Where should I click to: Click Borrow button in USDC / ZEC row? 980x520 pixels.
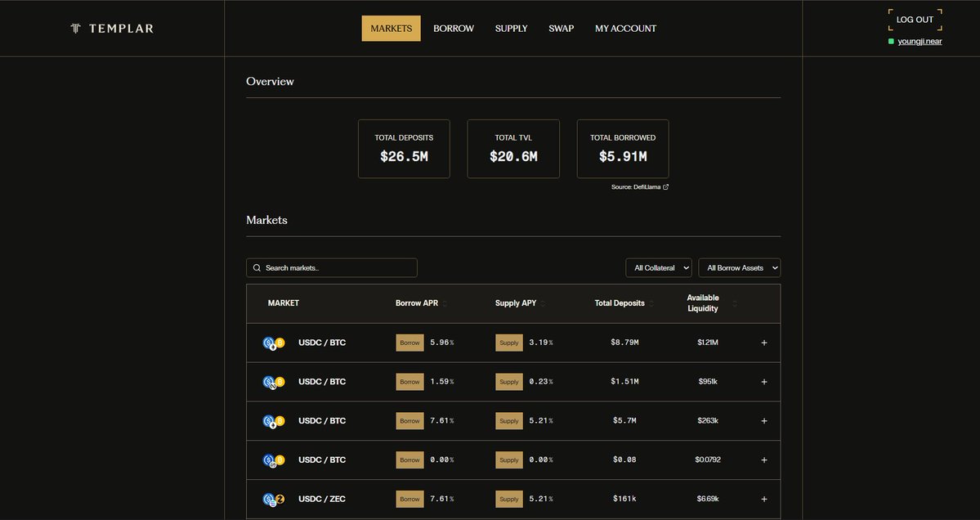tap(410, 499)
